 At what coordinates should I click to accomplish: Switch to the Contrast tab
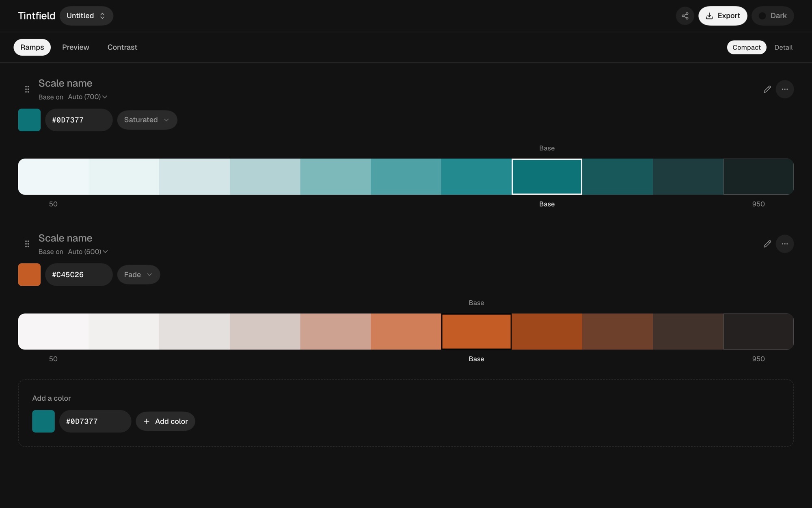tap(122, 47)
